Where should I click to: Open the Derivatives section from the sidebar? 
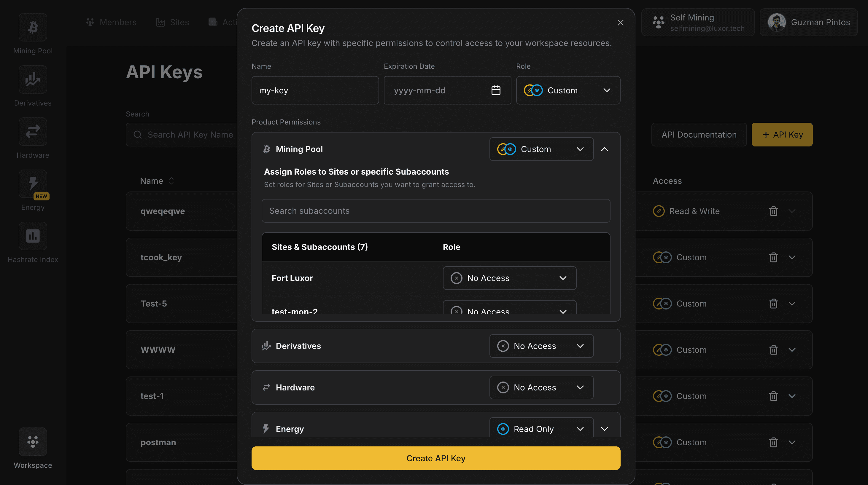(x=33, y=79)
